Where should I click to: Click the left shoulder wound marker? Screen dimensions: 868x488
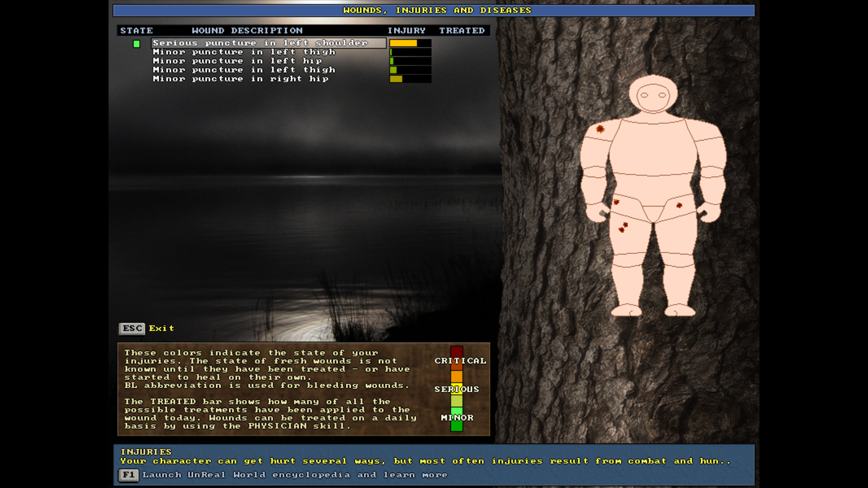600,129
